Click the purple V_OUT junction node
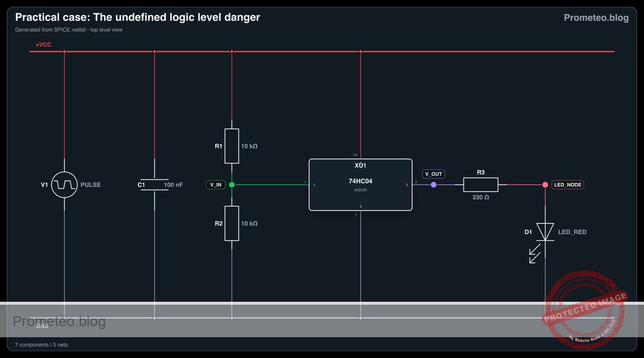 433,185
